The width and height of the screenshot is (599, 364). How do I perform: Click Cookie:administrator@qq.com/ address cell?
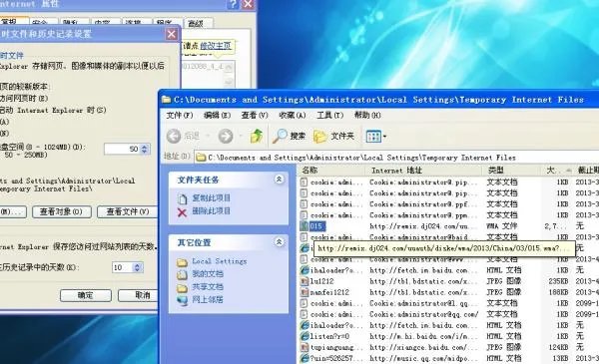423,314
